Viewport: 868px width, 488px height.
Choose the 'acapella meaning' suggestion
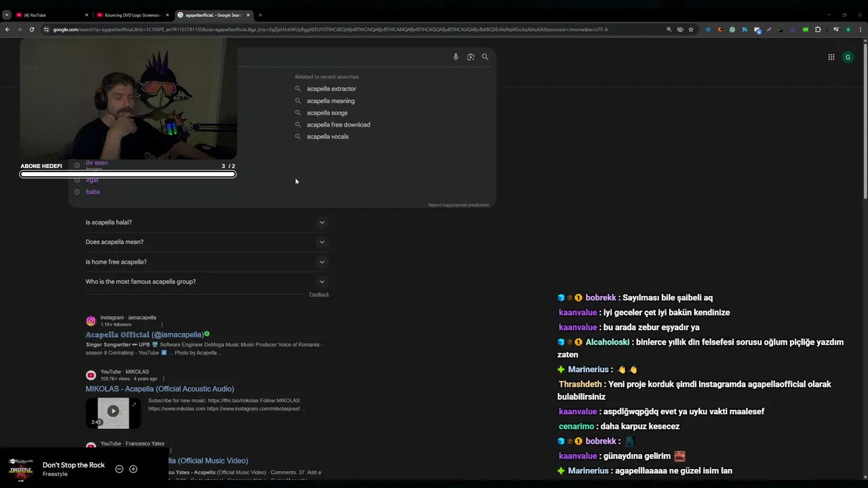click(x=330, y=101)
